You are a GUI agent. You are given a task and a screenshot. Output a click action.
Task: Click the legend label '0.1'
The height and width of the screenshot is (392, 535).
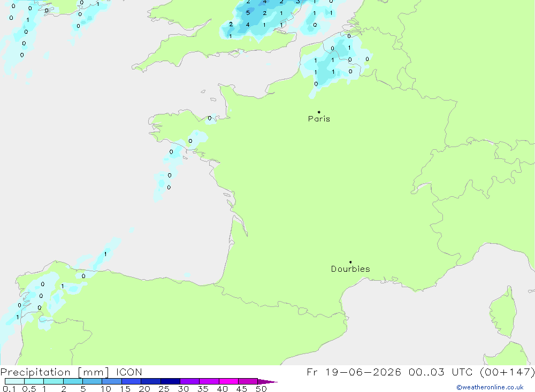coord(9,389)
